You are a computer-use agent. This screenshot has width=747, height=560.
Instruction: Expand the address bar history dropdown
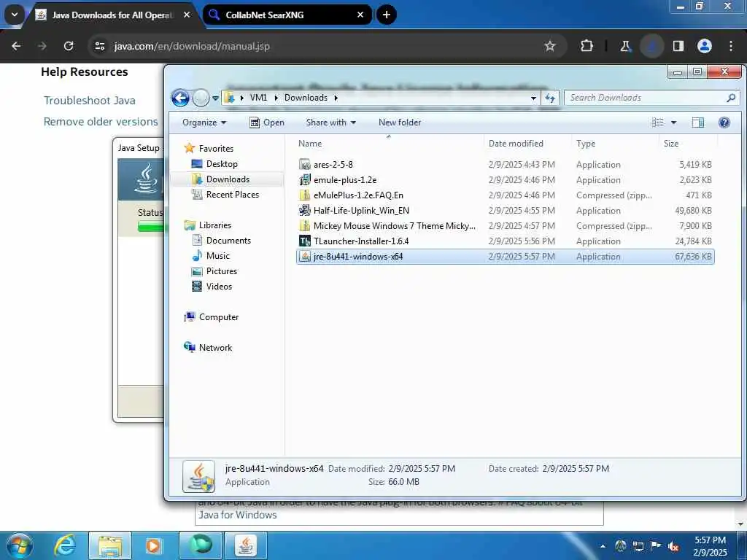click(x=533, y=98)
